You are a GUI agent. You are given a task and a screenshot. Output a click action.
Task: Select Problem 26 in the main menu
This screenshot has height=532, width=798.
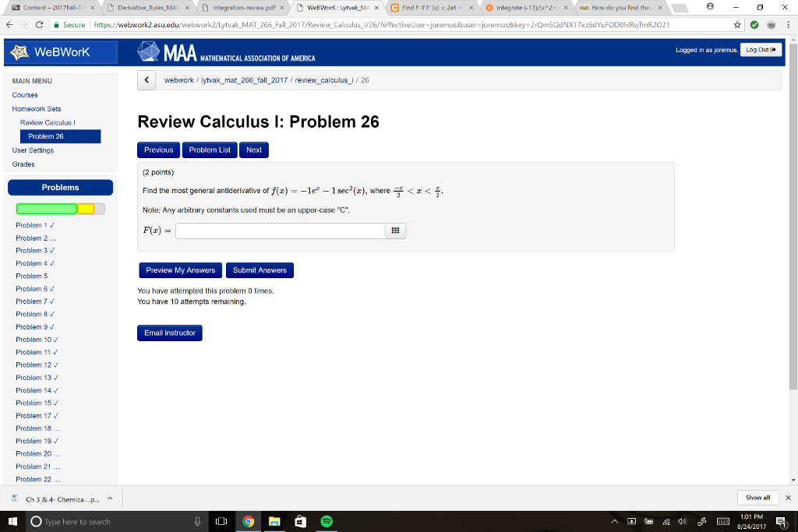[x=61, y=136]
